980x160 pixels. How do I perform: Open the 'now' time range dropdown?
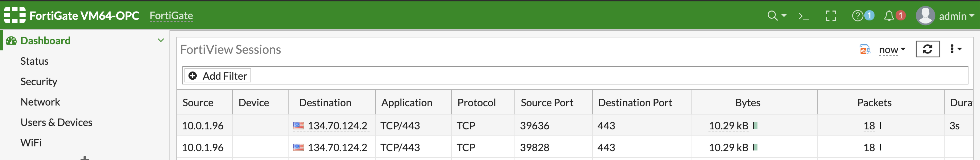coord(892,49)
